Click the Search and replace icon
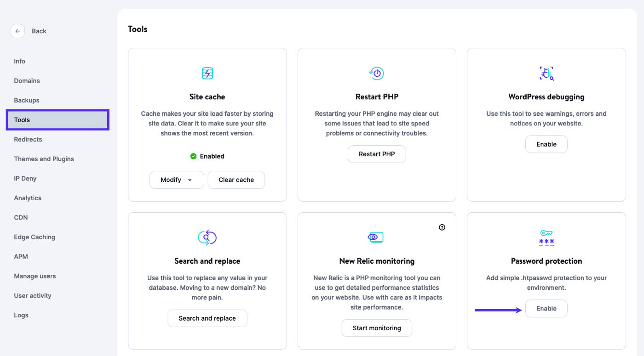This screenshot has height=356, width=644. 207,237
